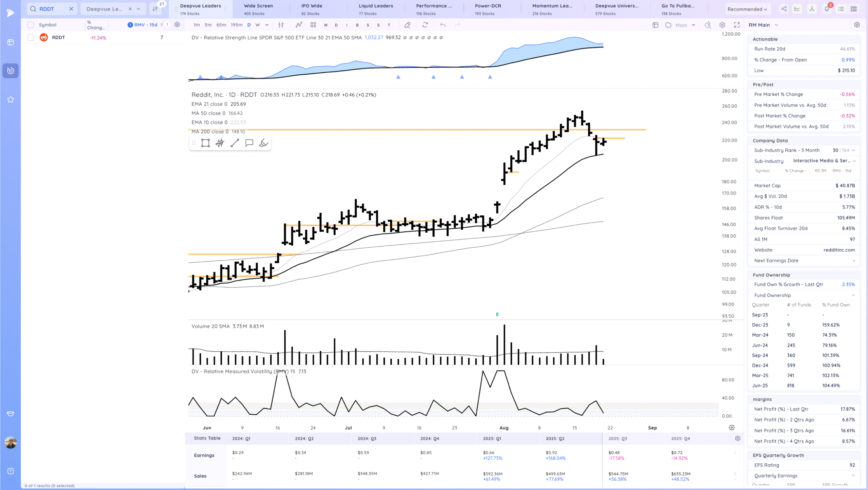Screen dimensions: 868x490
Task: Open the Deepvue Le... list dropdown chevron
Action: pos(138,9)
